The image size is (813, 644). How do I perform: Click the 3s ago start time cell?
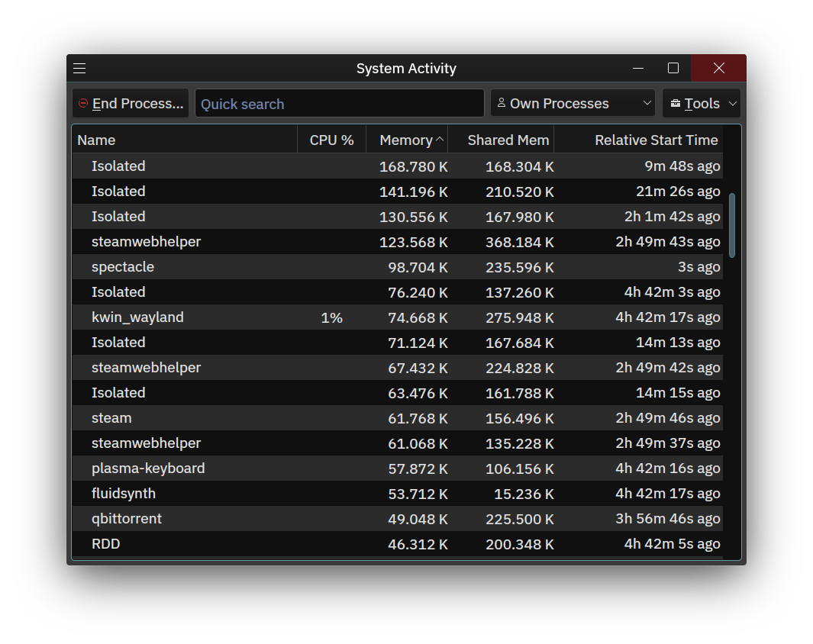[x=699, y=267]
